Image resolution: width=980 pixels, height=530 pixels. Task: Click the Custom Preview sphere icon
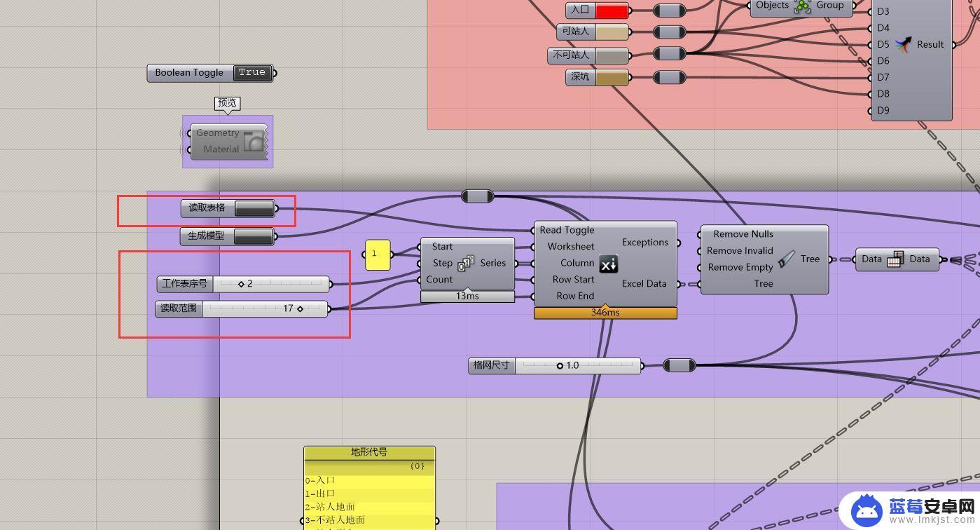254,142
